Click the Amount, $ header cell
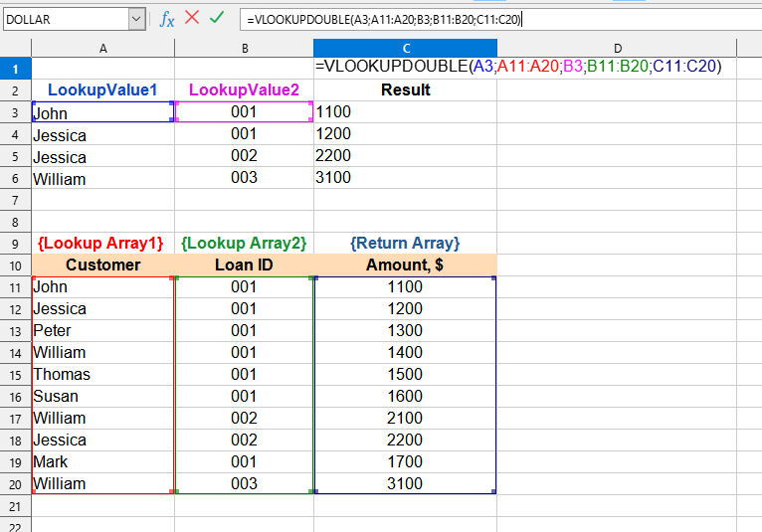The height and width of the screenshot is (532, 762). coord(405,266)
